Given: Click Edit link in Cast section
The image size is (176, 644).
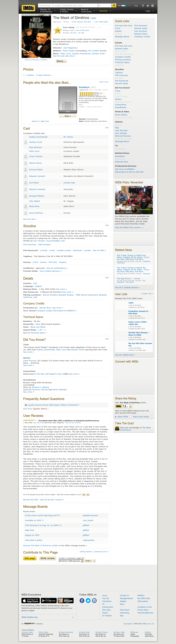Looking at the screenshot, I should 107,128.
